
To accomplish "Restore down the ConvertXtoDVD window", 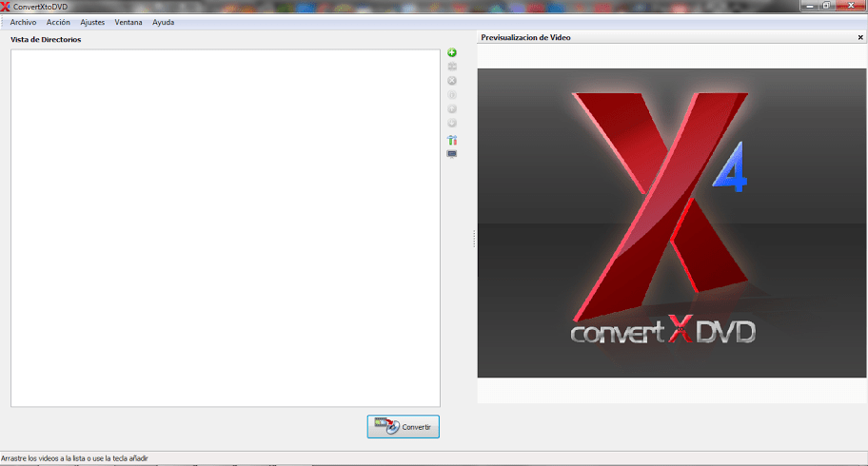I will tap(826, 6).
